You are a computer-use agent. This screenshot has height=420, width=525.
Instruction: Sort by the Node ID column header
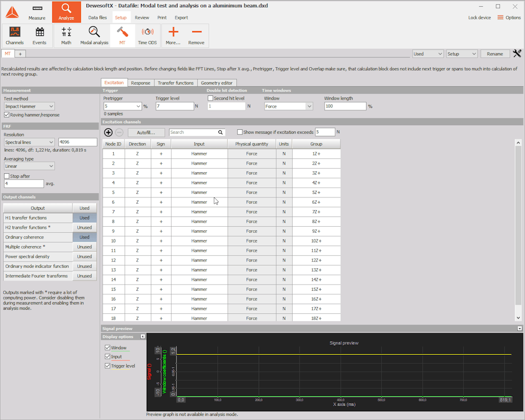(113, 144)
